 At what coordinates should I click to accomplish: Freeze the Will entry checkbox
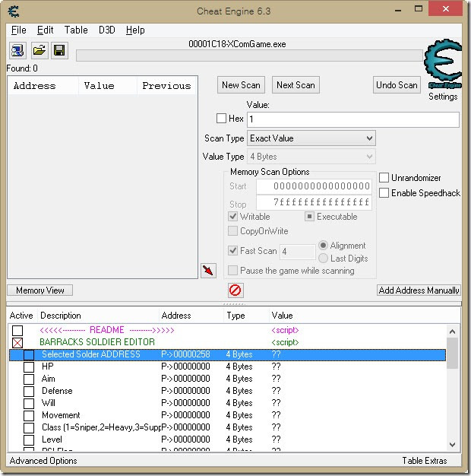pyautogui.click(x=29, y=404)
